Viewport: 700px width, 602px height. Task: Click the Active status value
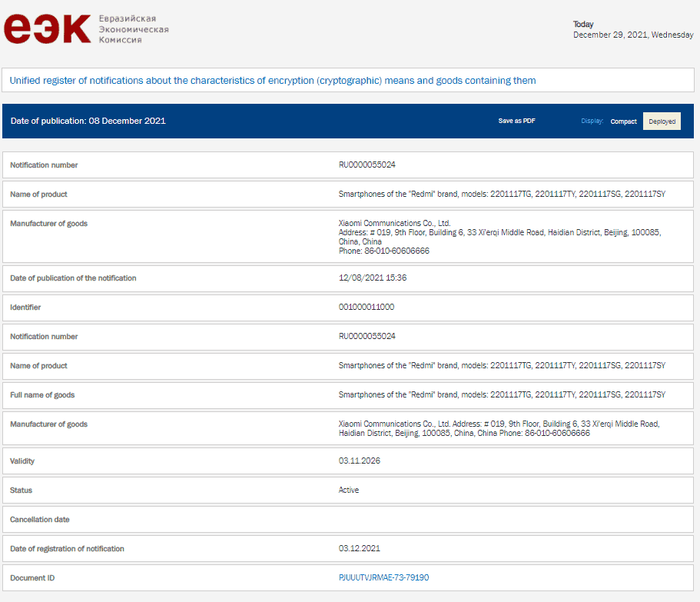tap(348, 490)
